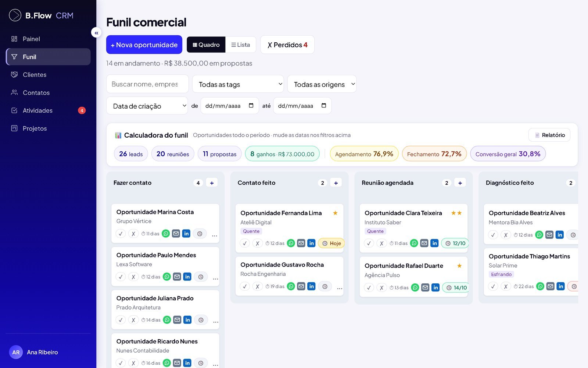Open WhatsApp for Thiago Martins opportunity
This screenshot has width=588, height=368.
pyautogui.click(x=540, y=286)
